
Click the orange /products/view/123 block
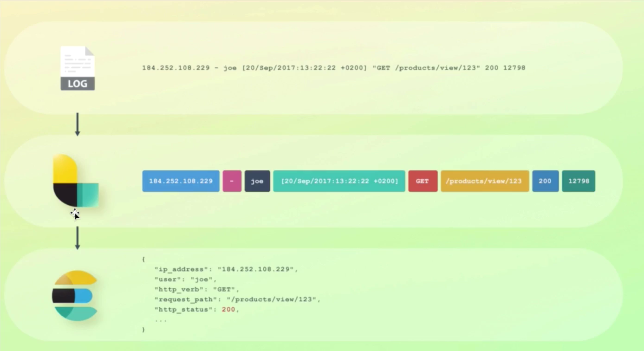tap(485, 181)
